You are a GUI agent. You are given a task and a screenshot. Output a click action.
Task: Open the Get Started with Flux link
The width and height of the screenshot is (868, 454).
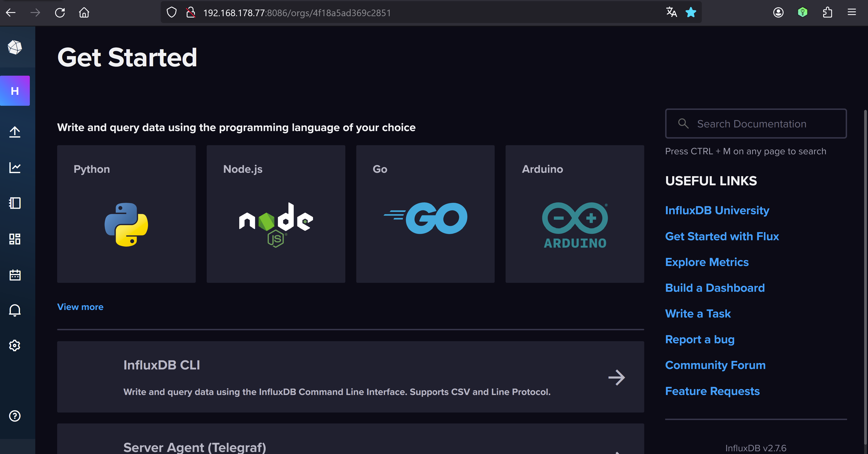722,236
